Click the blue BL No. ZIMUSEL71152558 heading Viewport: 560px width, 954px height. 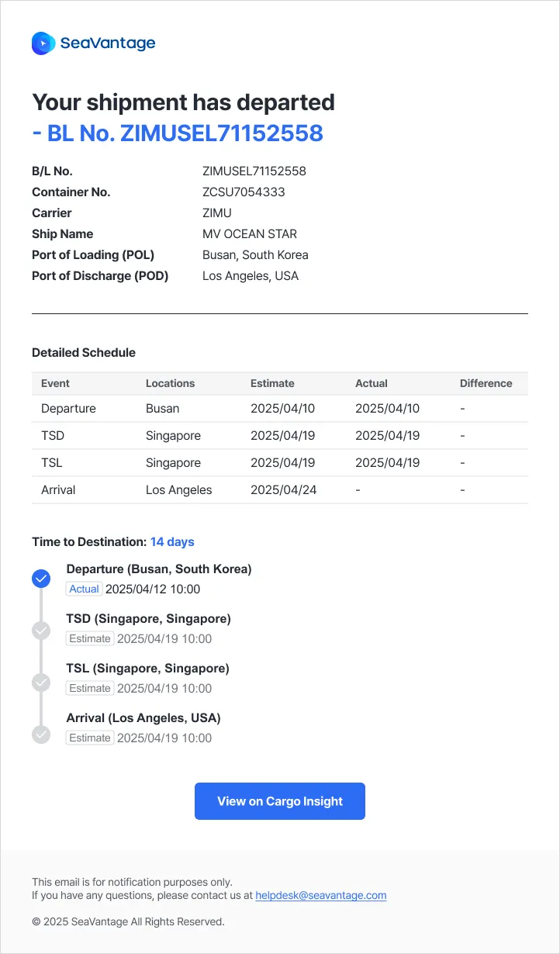(178, 133)
